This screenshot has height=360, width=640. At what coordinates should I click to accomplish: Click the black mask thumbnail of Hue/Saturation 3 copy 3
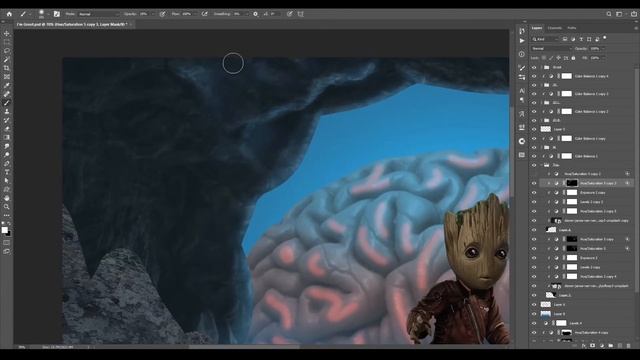click(572, 183)
